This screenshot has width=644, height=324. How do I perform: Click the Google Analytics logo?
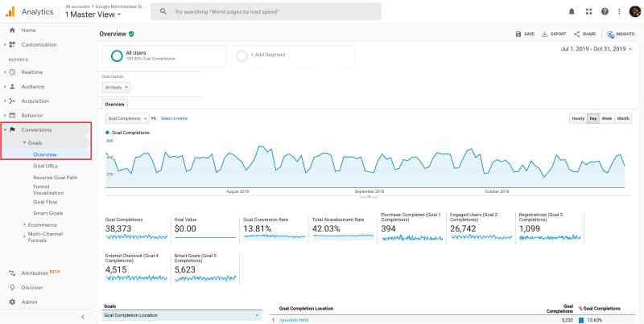tap(10, 11)
